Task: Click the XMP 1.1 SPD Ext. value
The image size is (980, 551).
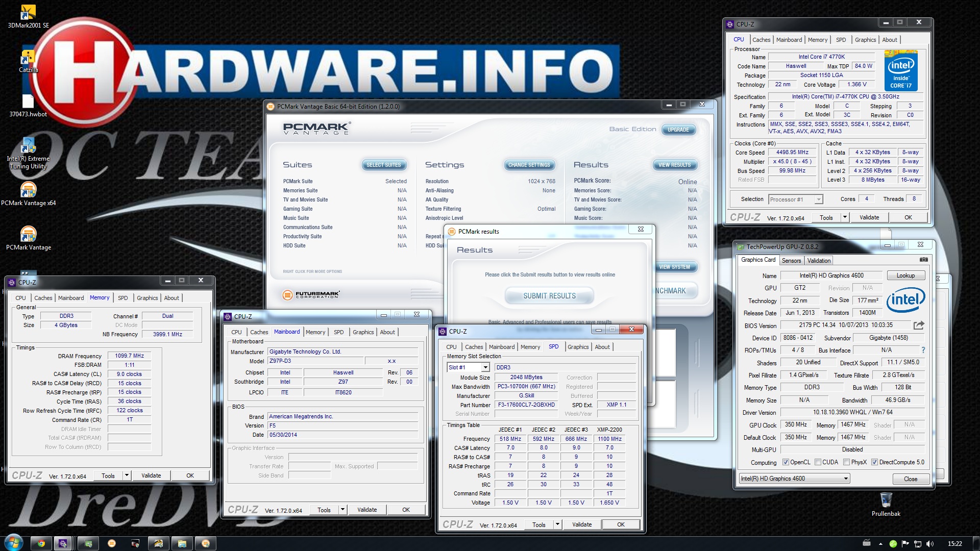Action: tap(616, 405)
